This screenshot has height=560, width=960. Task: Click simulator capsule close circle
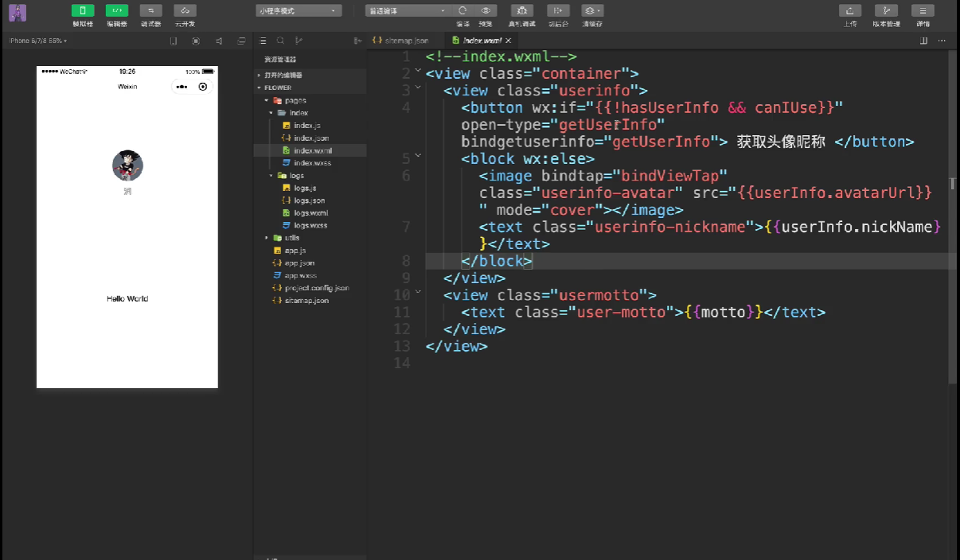point(203,87)
